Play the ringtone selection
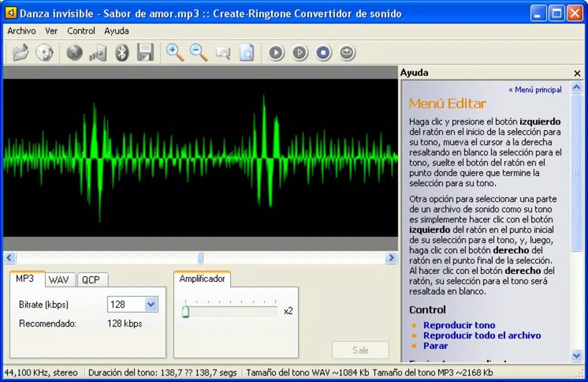Screen dimensions: 588x382 (x=276, y=52)
